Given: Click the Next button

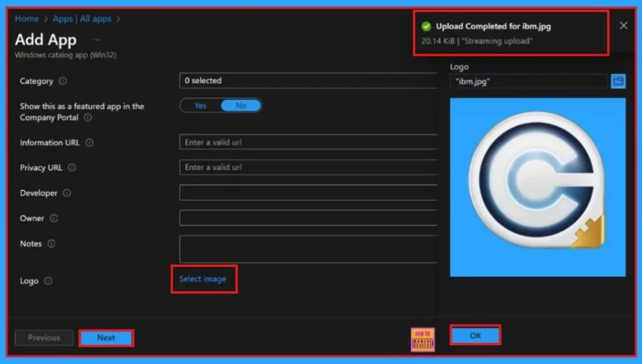Looking at the screenshot, I should pyautogui.click(x=106, y=338).
